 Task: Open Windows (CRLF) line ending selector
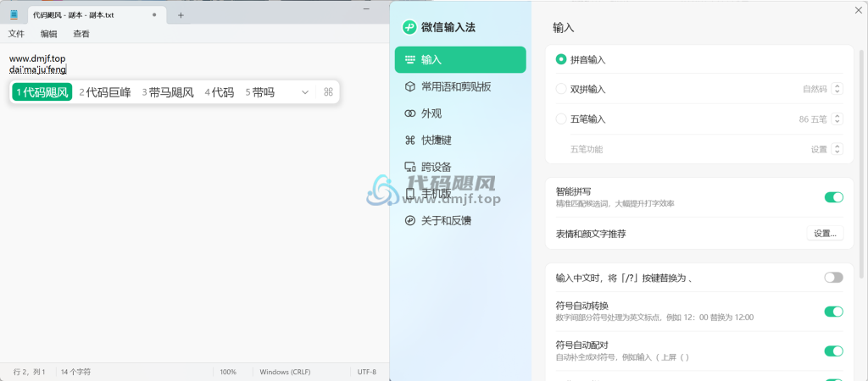pyautogui.click(x=285, y=373)
